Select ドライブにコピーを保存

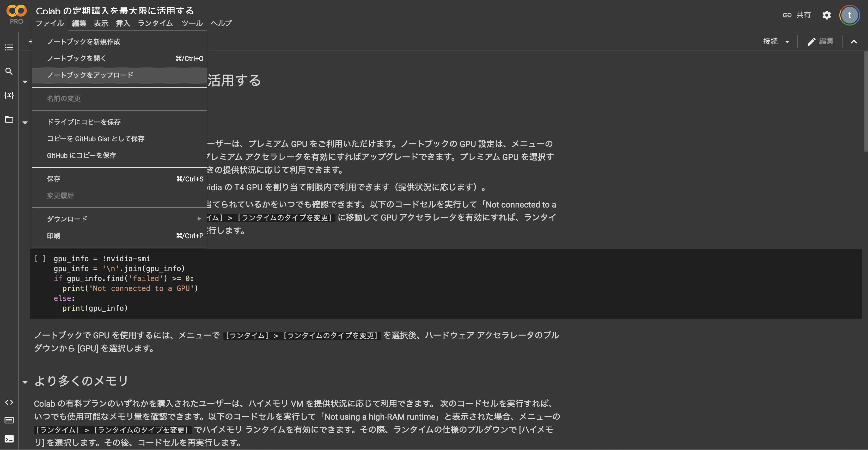tap(120, 122)
